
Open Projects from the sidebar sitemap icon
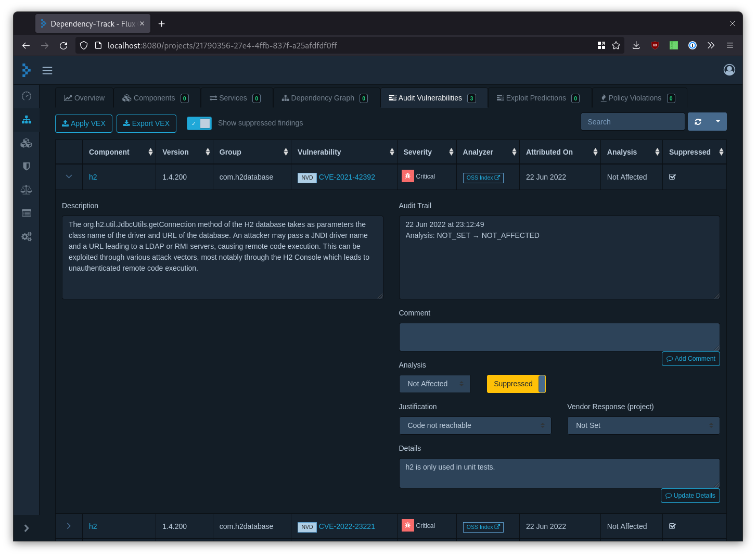click(x=27, y=119)
